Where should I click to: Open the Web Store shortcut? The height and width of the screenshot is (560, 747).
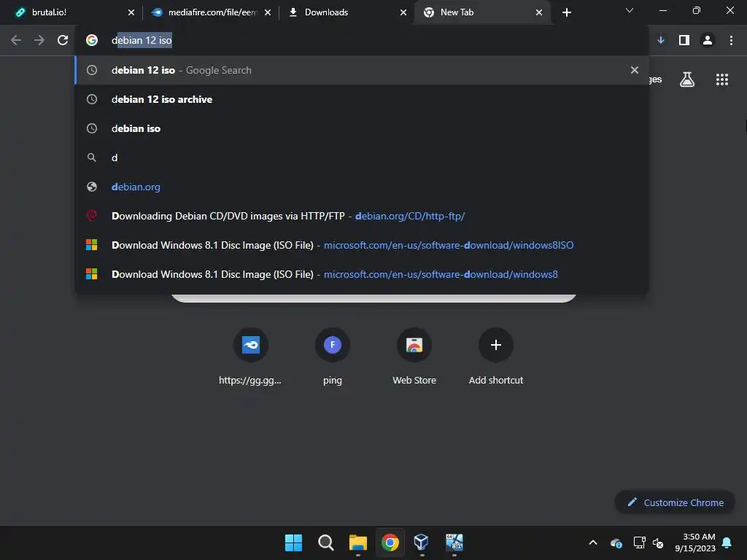(414, 357)
